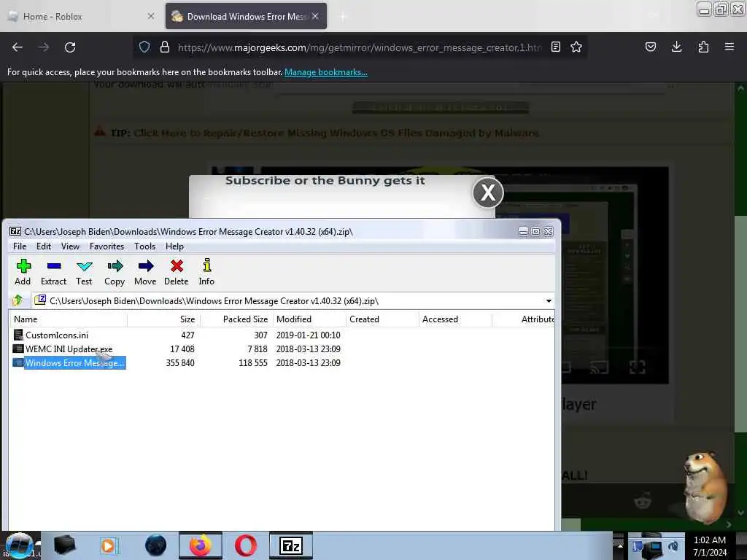Sort by the Created column header
This screenshot has height=560, width=747.
tap(382, 319)
